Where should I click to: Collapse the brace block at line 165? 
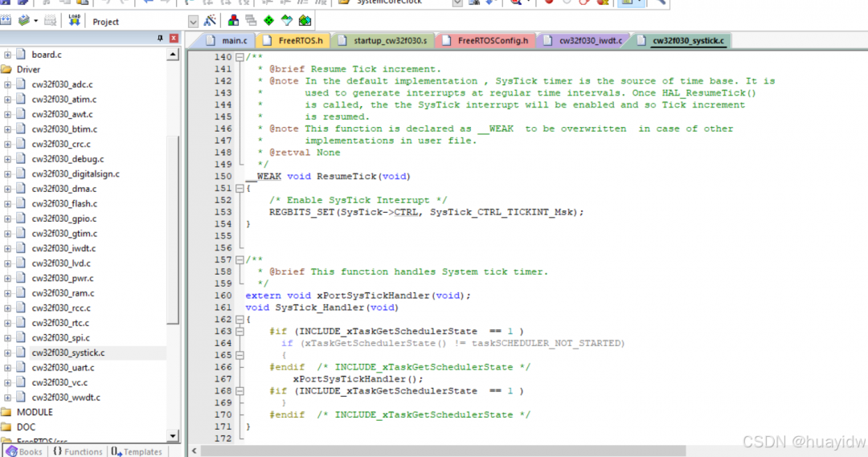[240, 355]
